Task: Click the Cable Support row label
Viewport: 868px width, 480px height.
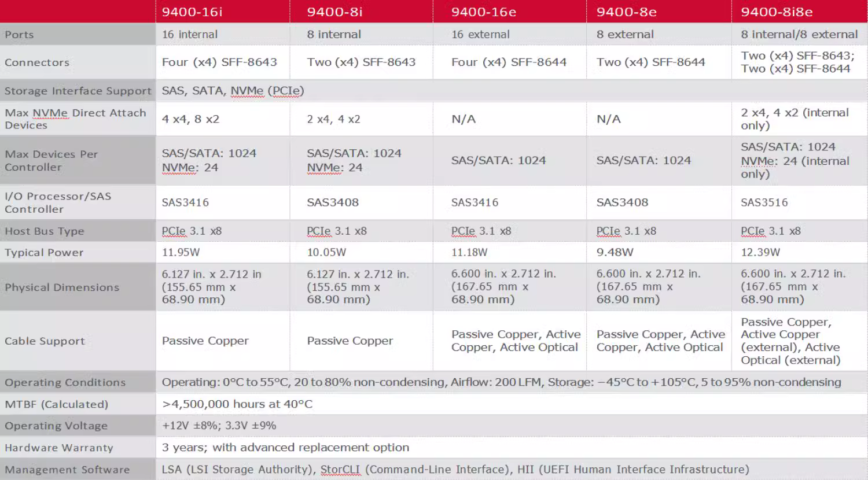Action: click(45, 341)
